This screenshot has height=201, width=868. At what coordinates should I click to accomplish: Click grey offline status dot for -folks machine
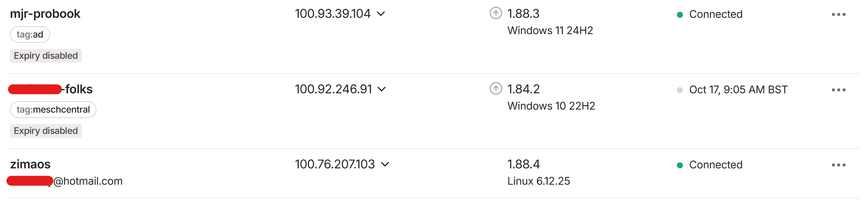click(x=680, y=90)
